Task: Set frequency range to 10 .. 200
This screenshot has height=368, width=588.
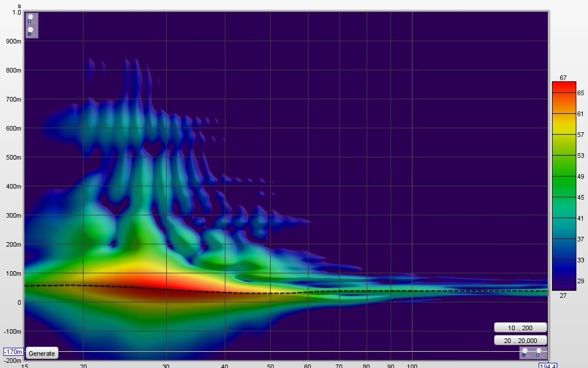Action: [520, 328]
